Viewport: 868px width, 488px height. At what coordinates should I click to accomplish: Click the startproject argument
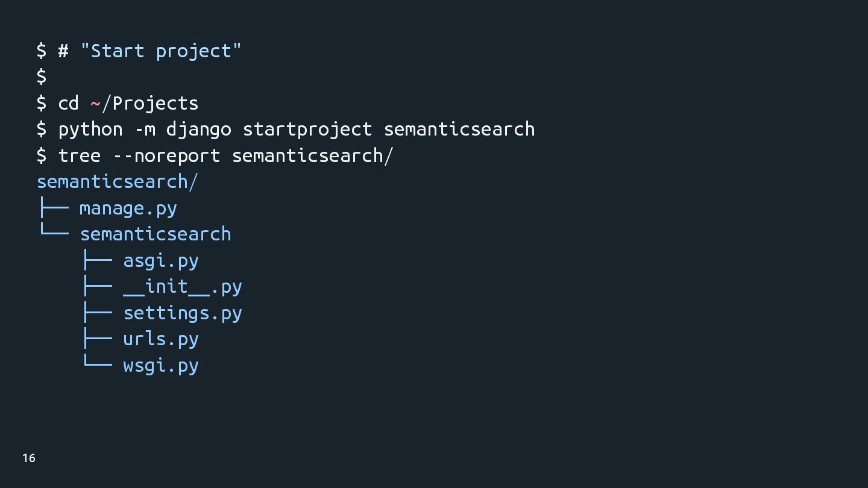[307, 129]
